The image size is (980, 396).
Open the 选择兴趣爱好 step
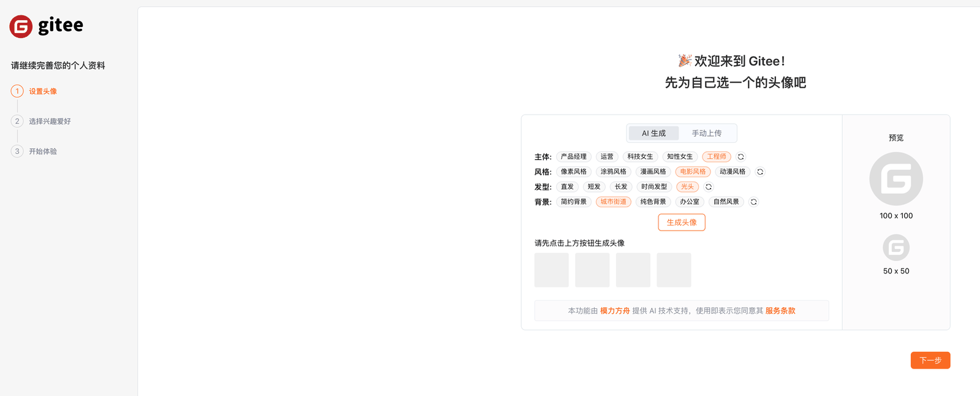(x=50, y=121)
